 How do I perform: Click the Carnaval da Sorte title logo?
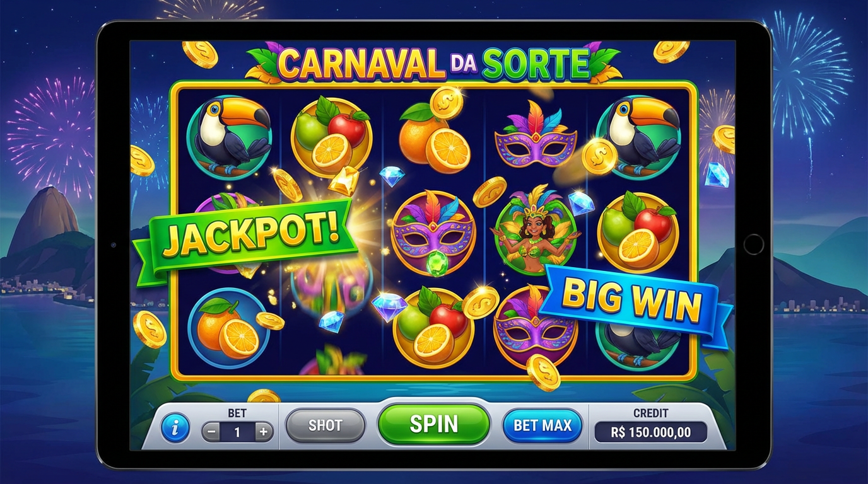pos(433,63)
